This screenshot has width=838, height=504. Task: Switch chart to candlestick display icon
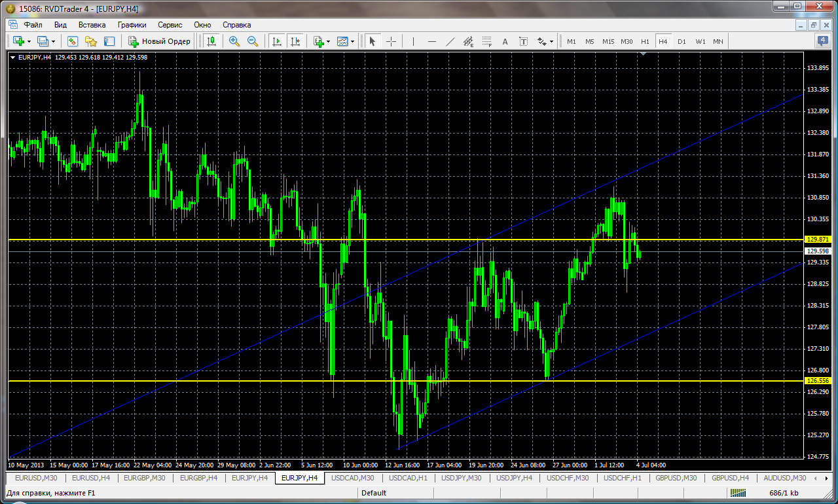(211, 41)
